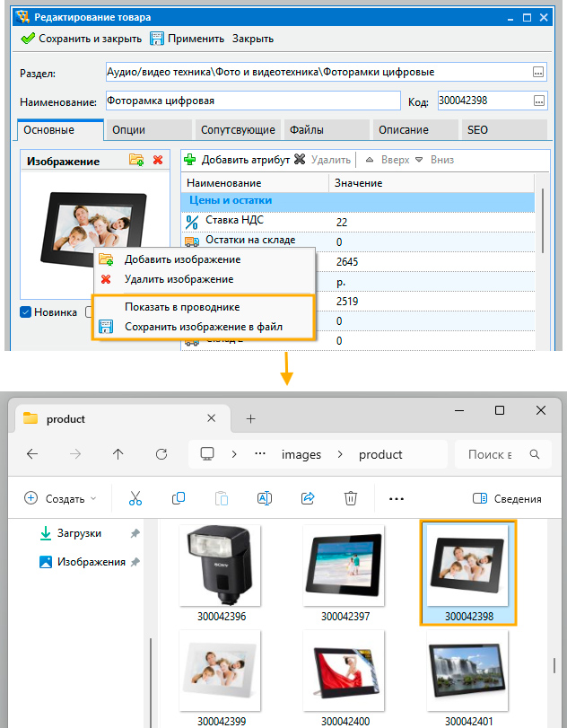Viewport: 567px width, 728px height.
Task: Click the Rename icon in Explorer toolbar
Action: coord(265,498)
